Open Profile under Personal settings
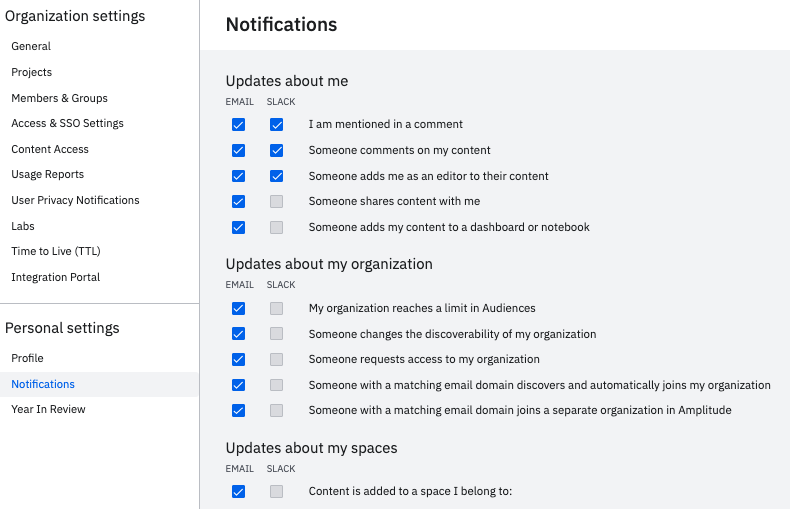The image size is (790, 509). click(x=27, y=358)
